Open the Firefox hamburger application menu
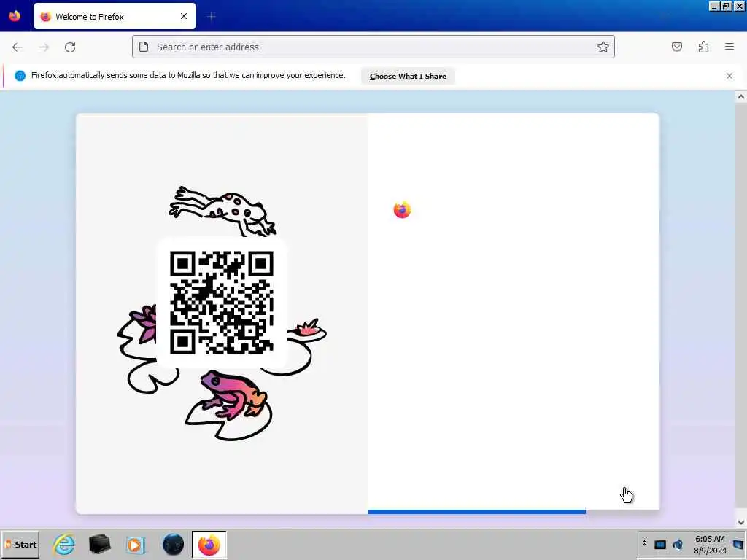 coord(729,47)
